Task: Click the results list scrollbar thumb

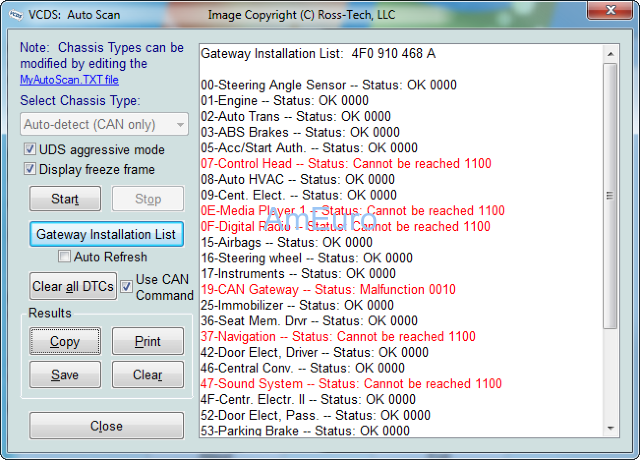Action: click(611, 196)
